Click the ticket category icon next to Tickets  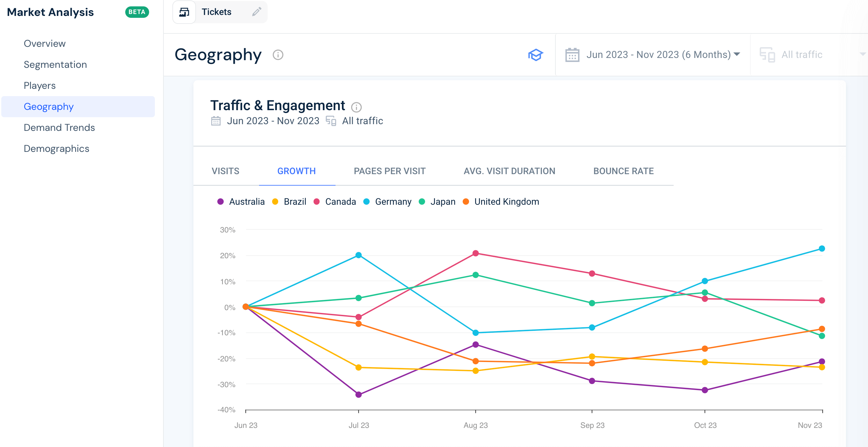tap(184, 12)
